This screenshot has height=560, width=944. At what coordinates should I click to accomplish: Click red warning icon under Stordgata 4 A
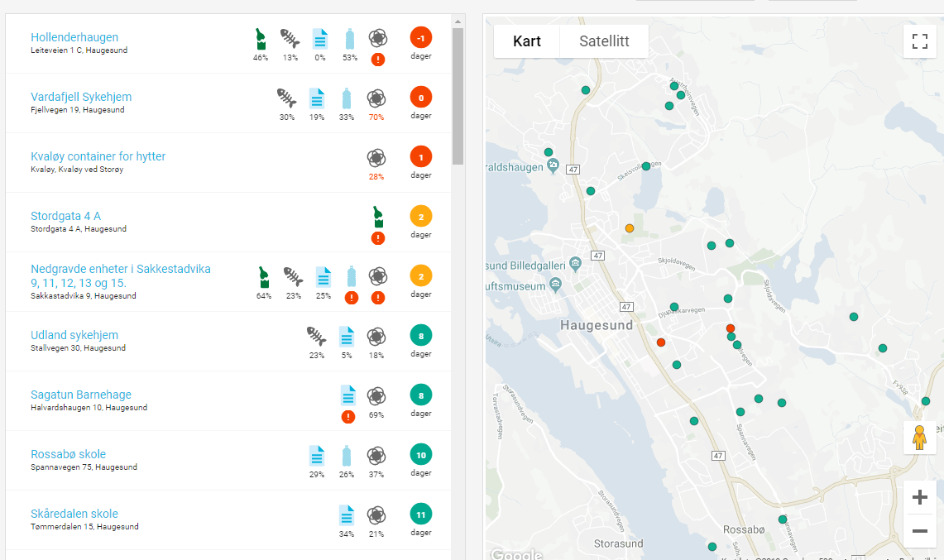coord(378,238)
